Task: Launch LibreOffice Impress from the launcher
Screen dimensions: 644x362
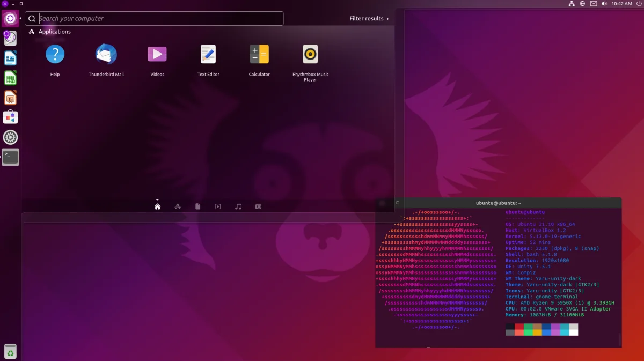Action: (x=10, y=98)
